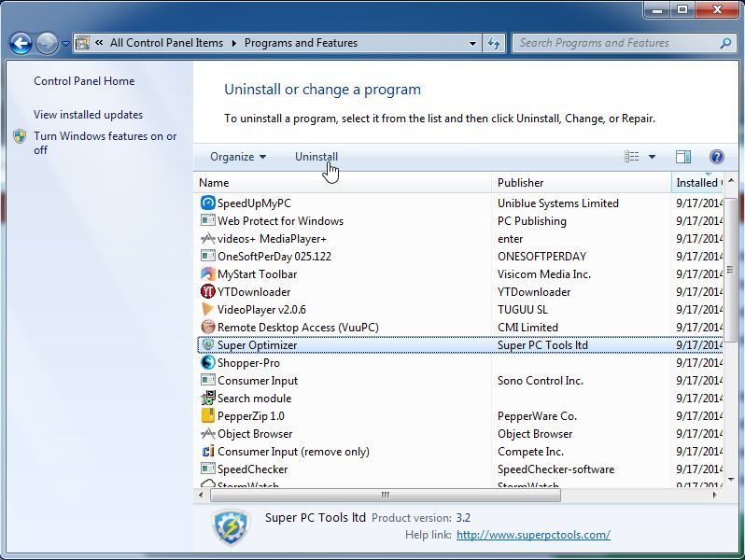The width and height of the screenshot is (745, 560).
Task: Click the Refresh button in address bar
Action: (x=494, y=44)
